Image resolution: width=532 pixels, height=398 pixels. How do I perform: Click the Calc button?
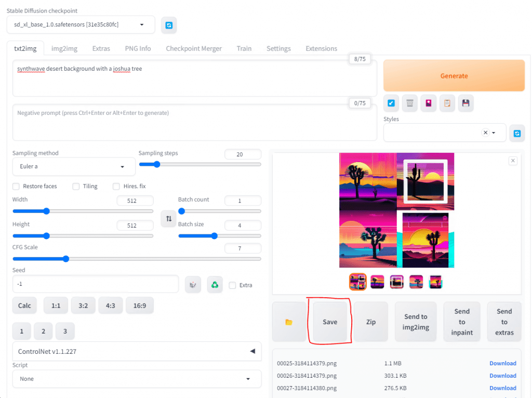pyautogui.click(x=24, y=306)
